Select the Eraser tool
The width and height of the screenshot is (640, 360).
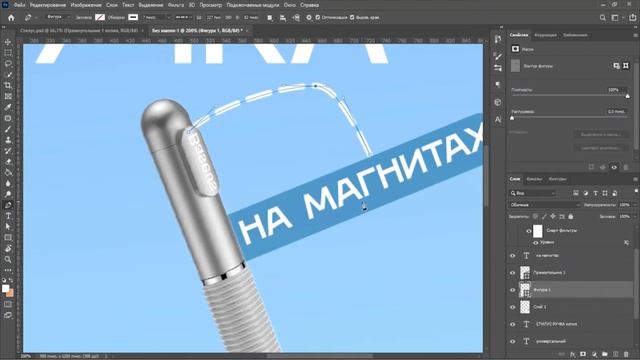pos(8,162)
